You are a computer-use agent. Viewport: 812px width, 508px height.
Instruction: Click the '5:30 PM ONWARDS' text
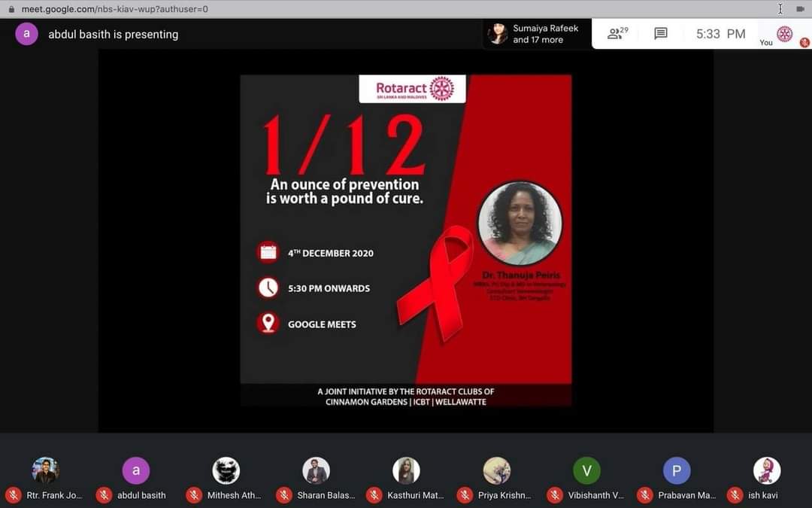pyautogui.click(x=329, y=288)
